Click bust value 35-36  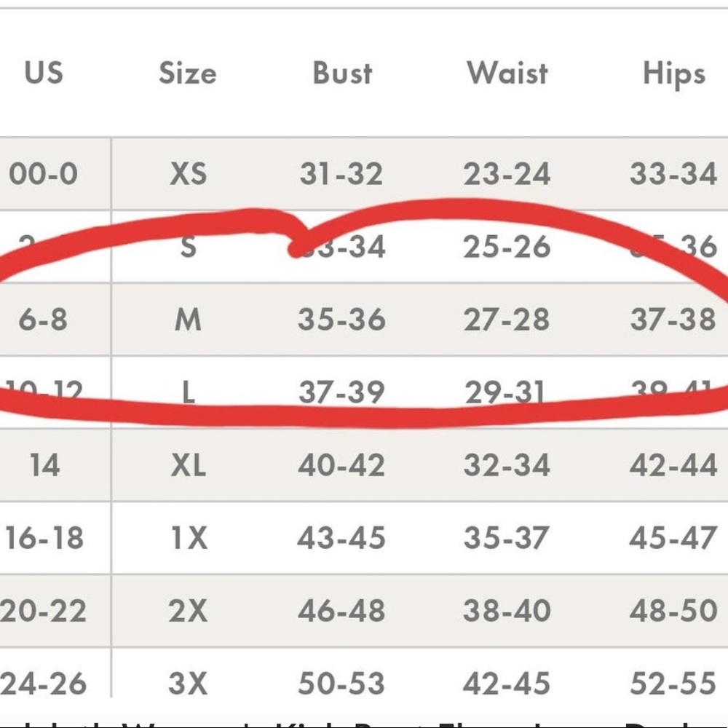341,320
